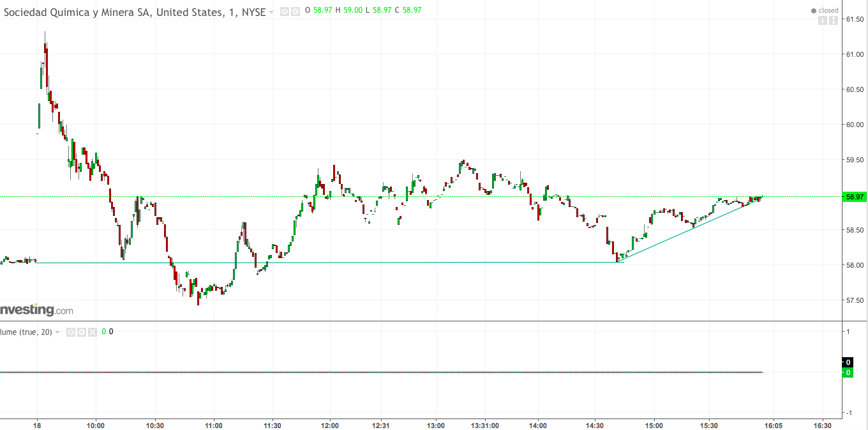Click the green 0 value in volume legend
The width and height of the screenshot is (868, 430).
104,332
